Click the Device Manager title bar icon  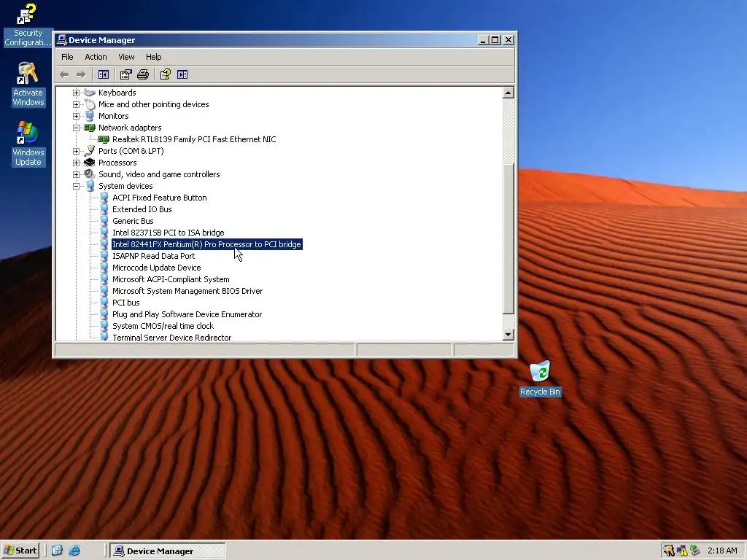[62, 40]
